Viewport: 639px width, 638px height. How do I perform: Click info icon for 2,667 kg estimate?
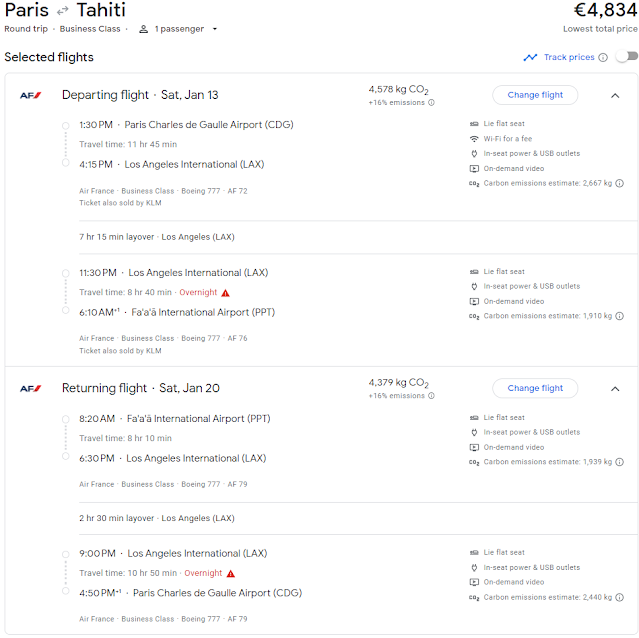619,183
